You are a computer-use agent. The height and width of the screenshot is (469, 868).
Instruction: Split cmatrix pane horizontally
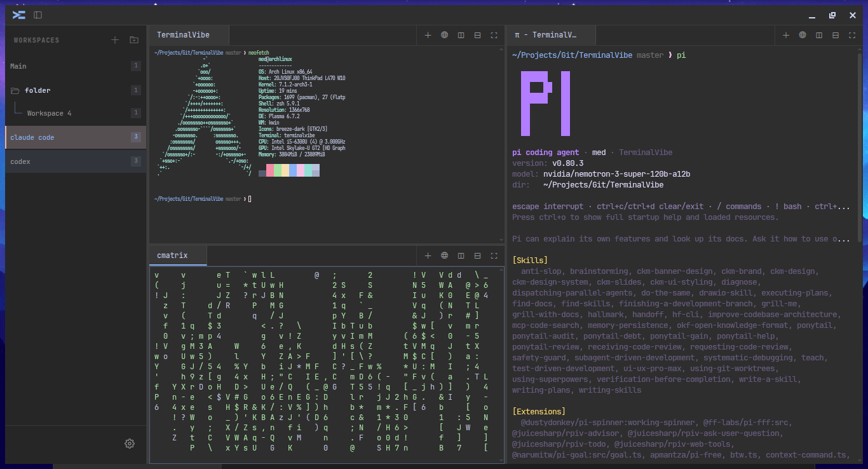pyautogui.click(x=478, y=255)
